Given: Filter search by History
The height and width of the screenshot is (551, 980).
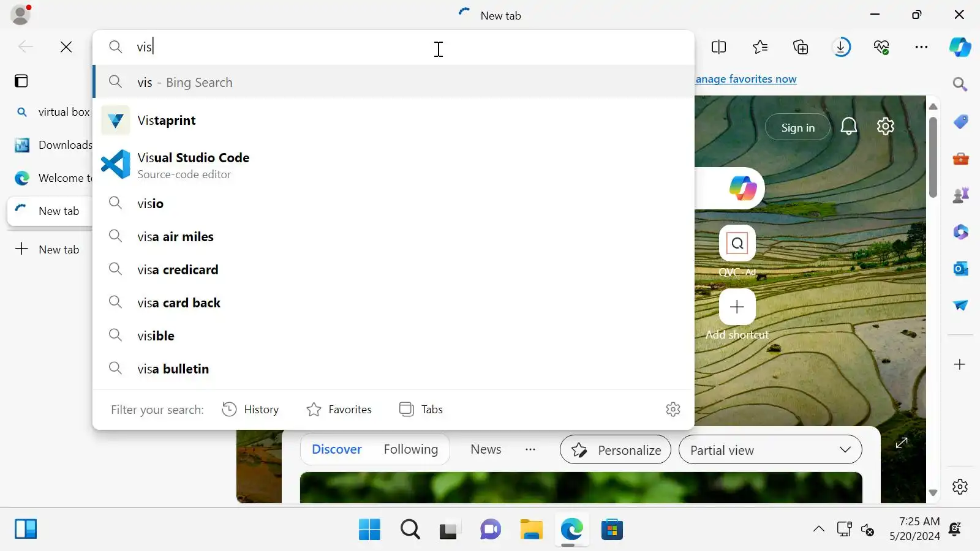Looking at the screenshot, I should 250,410.
